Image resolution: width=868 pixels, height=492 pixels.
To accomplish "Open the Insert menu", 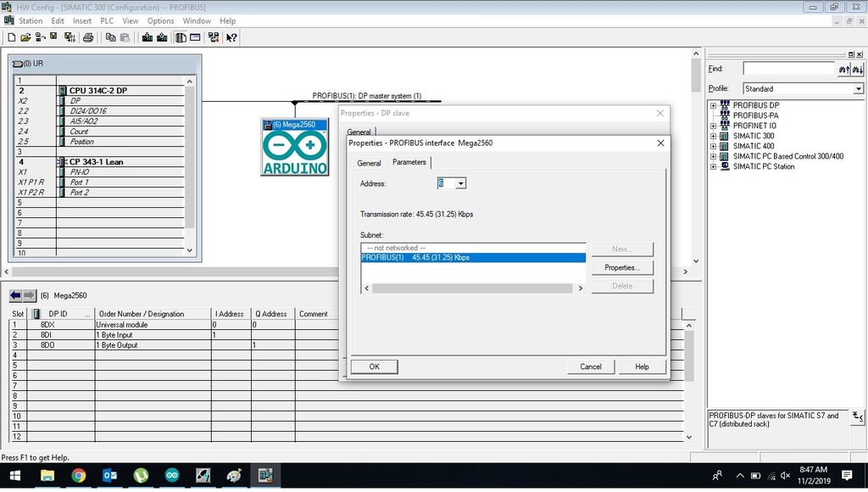I will point(82,21).
